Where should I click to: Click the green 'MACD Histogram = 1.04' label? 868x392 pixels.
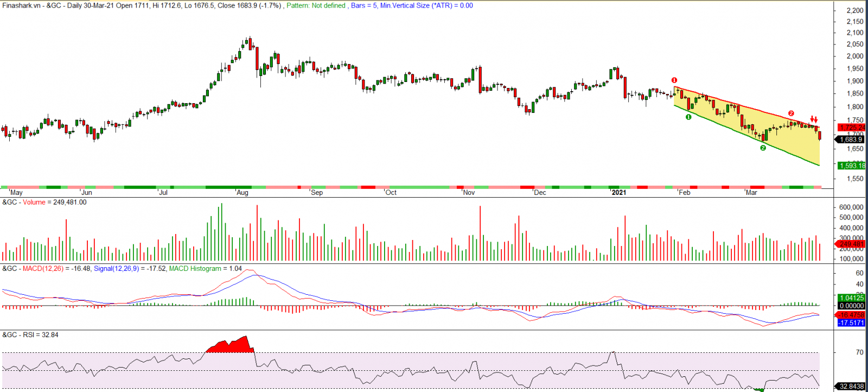pyautogui.click(x=206, y=268)
